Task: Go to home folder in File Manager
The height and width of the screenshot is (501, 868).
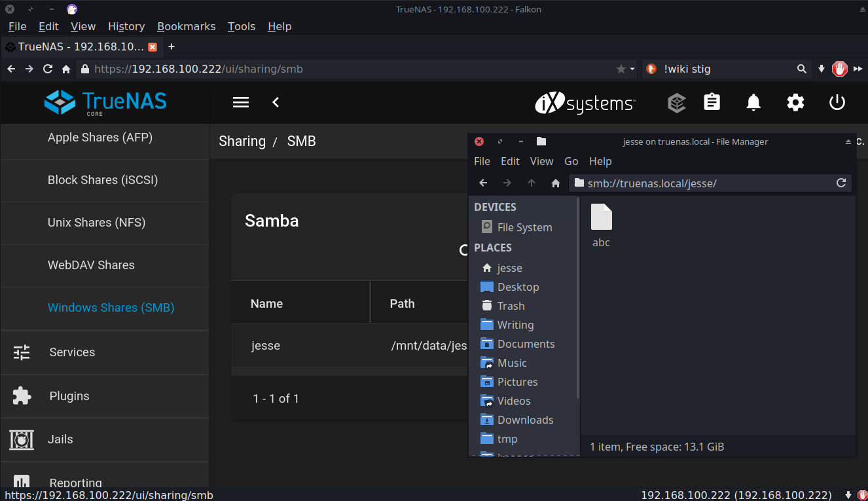Action: (x=556, y=183)
